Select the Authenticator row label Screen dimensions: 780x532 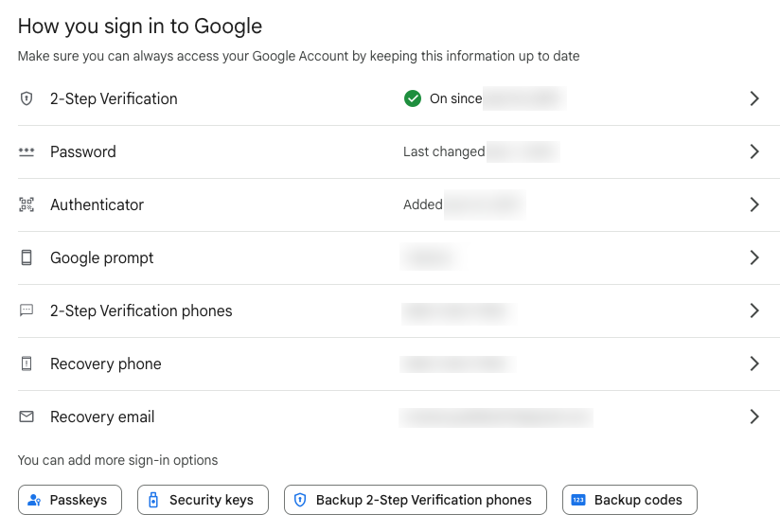(x=97, y=204)
